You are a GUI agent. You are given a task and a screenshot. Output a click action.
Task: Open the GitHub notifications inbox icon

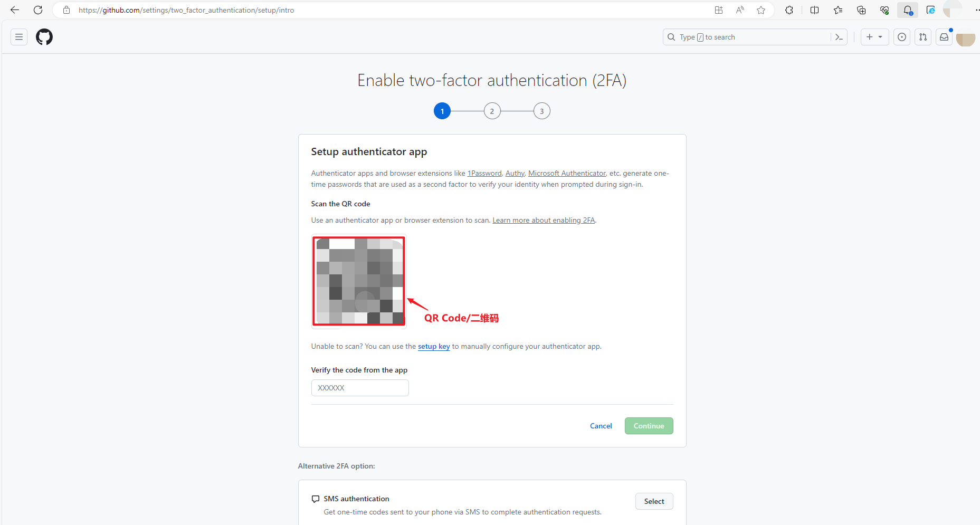[x=944, y=37]
